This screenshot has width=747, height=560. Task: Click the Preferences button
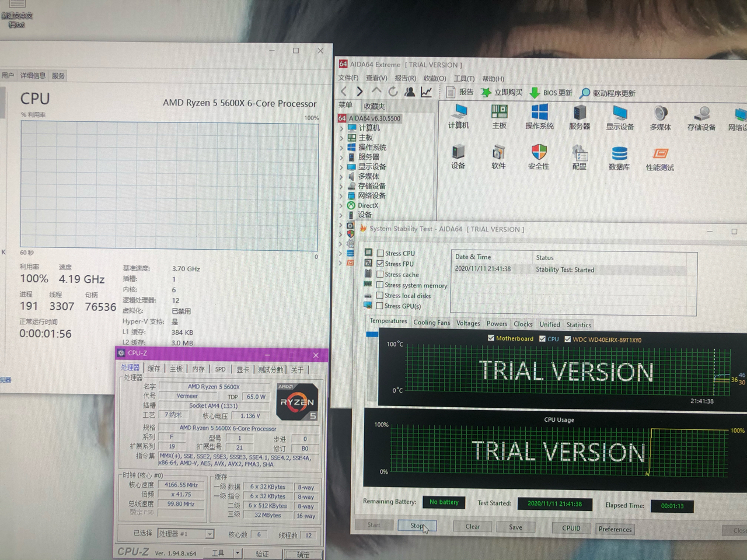(x=615, y=529)
